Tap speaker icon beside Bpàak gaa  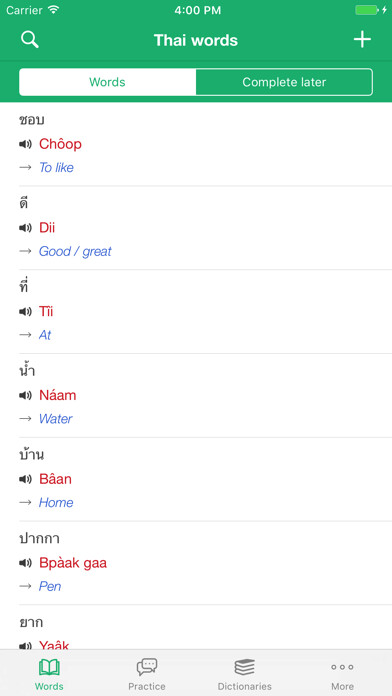(x=25, y=563)
